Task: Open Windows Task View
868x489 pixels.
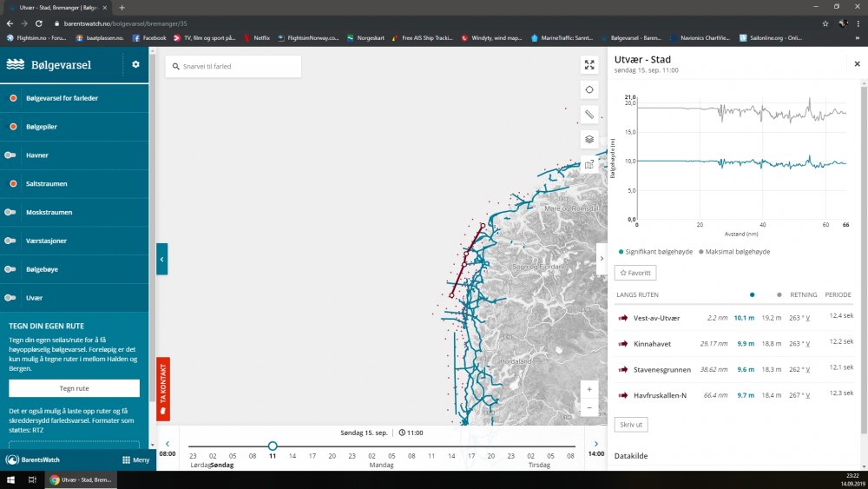Action: pos(32,479)
